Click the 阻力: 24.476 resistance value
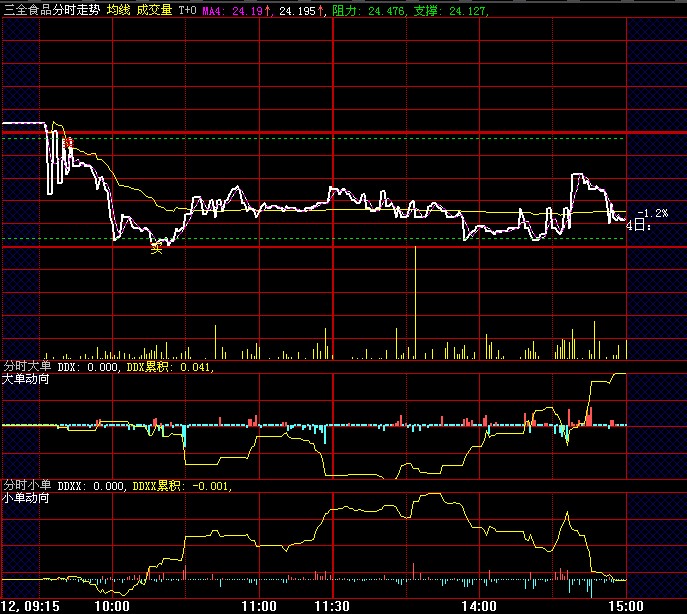The image size is (687, 614). point(368,11)
